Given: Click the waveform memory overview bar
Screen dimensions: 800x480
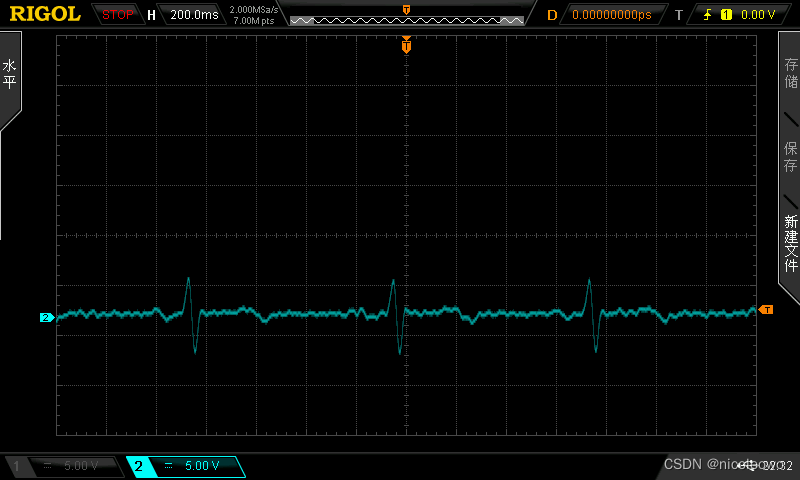Looking at the screenshot, I should [407, 20].
